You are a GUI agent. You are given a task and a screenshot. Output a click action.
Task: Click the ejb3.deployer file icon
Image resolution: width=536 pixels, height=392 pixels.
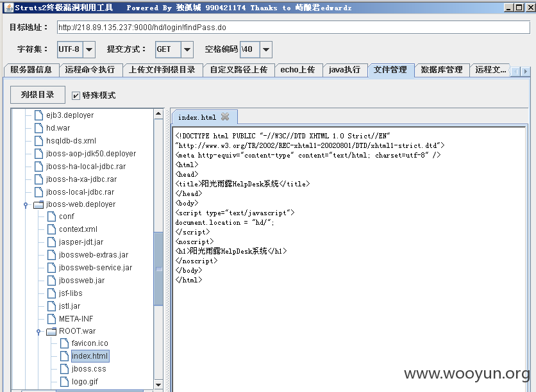click(x=38, y=115)
